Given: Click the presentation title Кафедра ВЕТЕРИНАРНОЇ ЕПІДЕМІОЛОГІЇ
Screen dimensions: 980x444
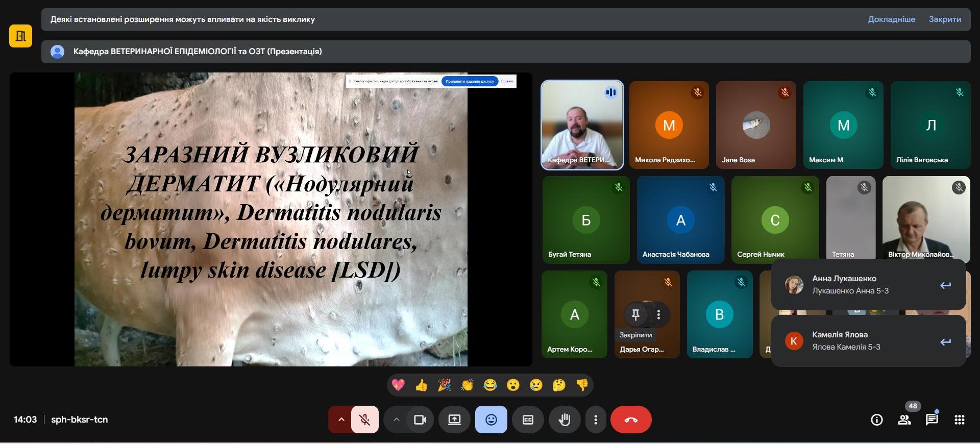Looking at the screenshot, I should click(198, 52).
